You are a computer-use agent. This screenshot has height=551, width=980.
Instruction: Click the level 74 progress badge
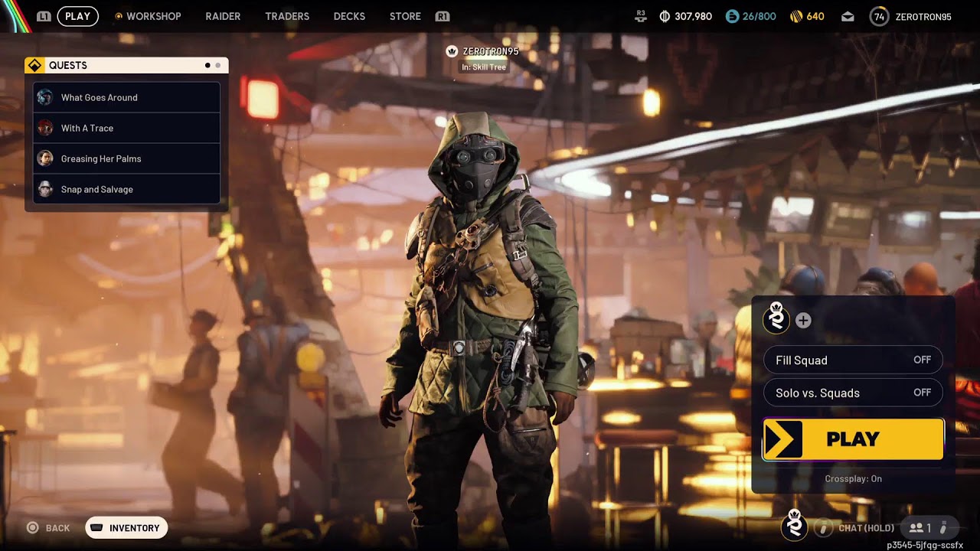click(879, 16)
